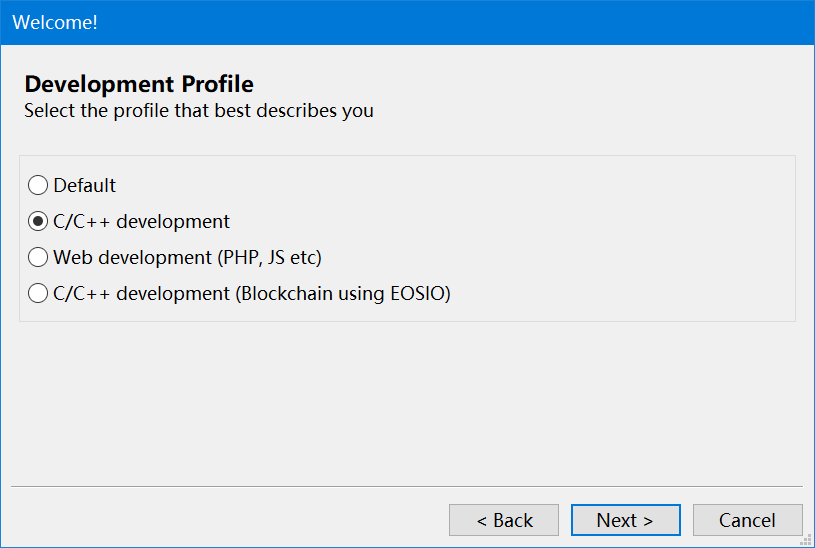Click the 'Web development (PHP, JS etc)' label
This screenshot has width=815, height=548.
click(187, 257)
